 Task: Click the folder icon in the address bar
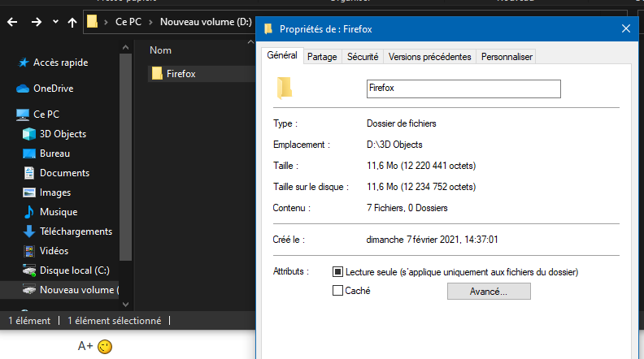(x=93, y=21)
